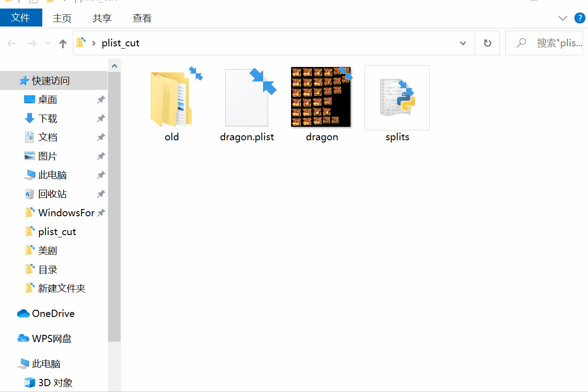Viewport: 588px width, 392px height.
Task: Open the dragon sprite sheet image
Action: (320, 97)
